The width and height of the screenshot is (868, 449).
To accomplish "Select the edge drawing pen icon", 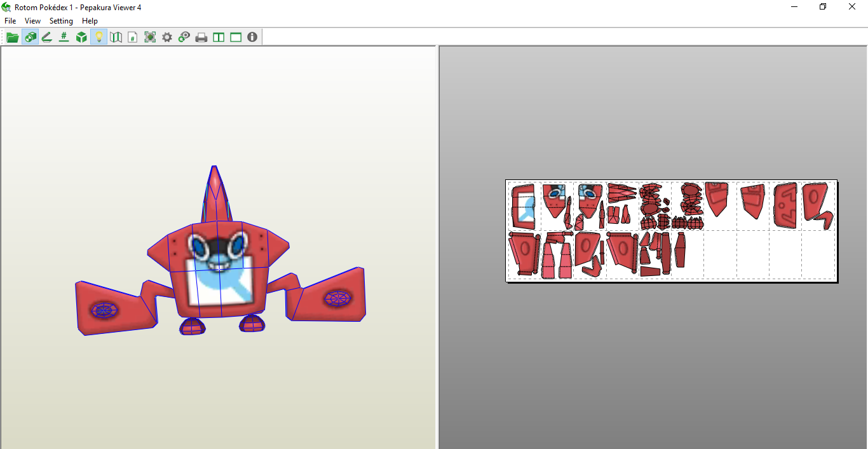I will click(47, 37).
